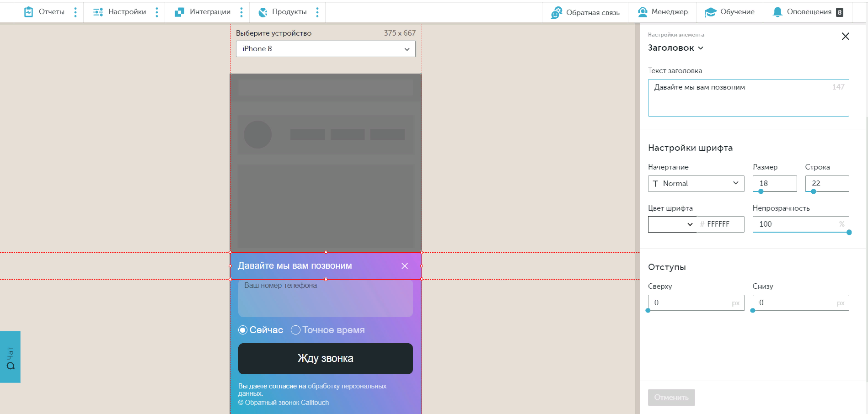Close the element settings panel
Screen dimensions: 868x414
pos(845,37)
